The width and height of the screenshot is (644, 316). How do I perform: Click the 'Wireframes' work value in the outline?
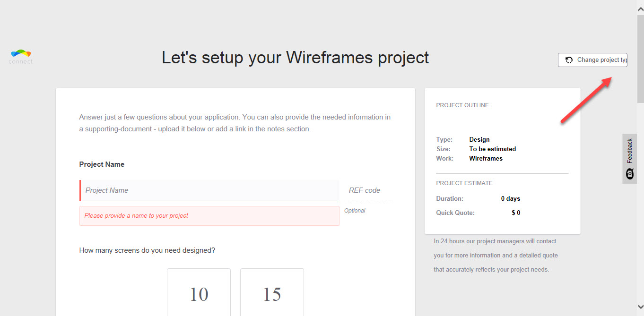[x=486, y=158]
